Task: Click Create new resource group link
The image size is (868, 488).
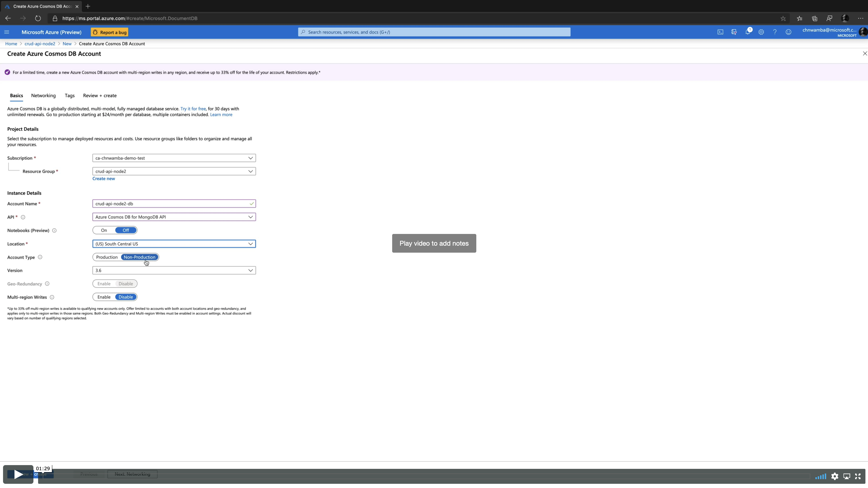Action: click(104, 179)
